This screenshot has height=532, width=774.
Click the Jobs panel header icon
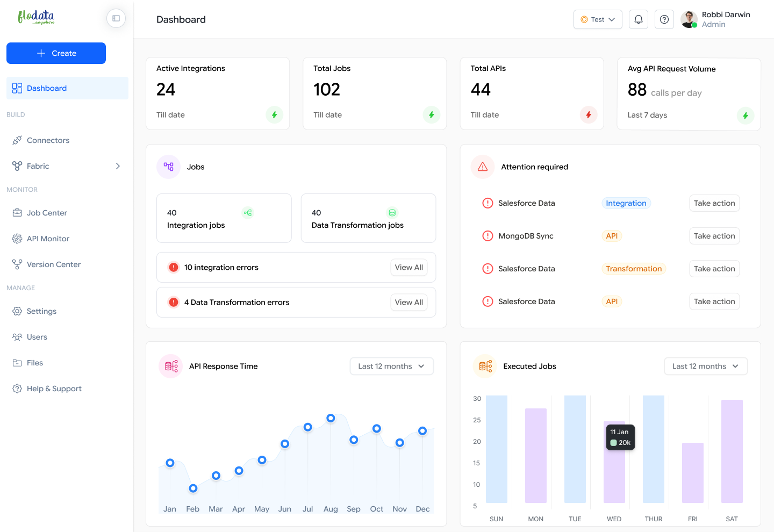[169, 167]
